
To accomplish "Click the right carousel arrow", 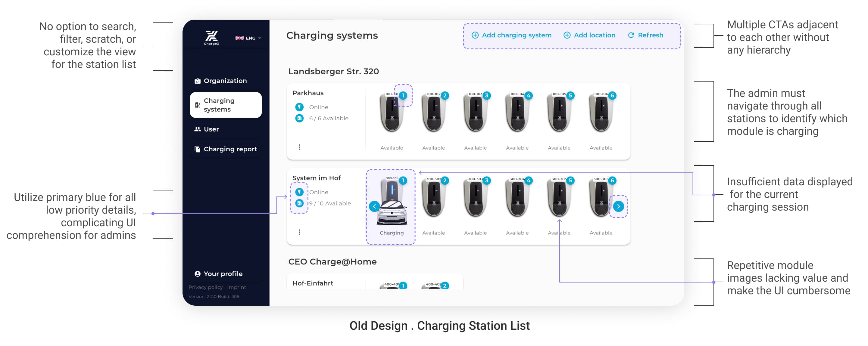I will (x=618, y=206).
